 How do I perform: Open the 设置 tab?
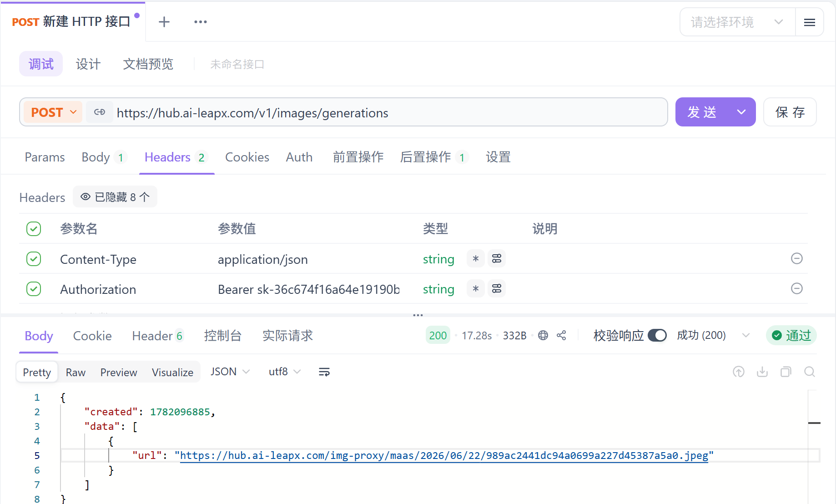point(498,157)
